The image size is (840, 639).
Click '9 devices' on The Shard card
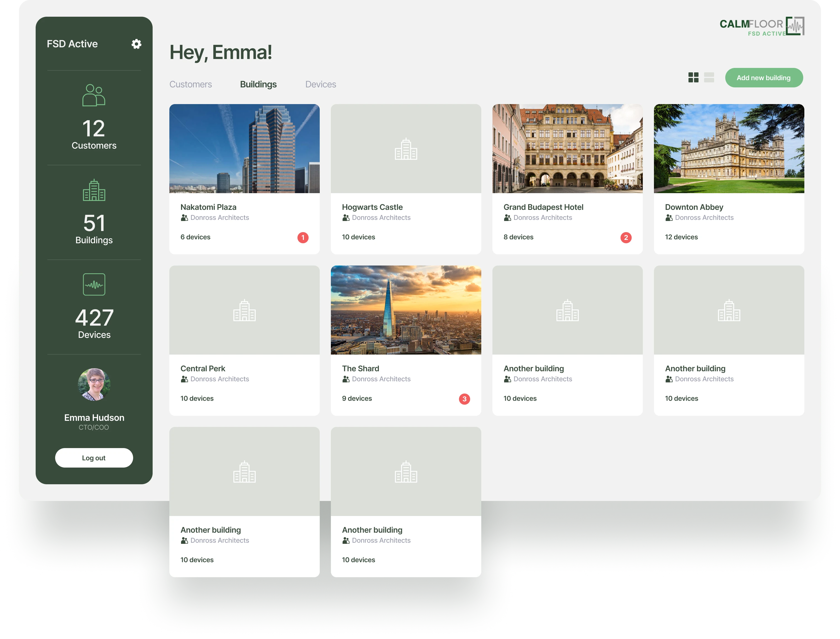[356, 398]
